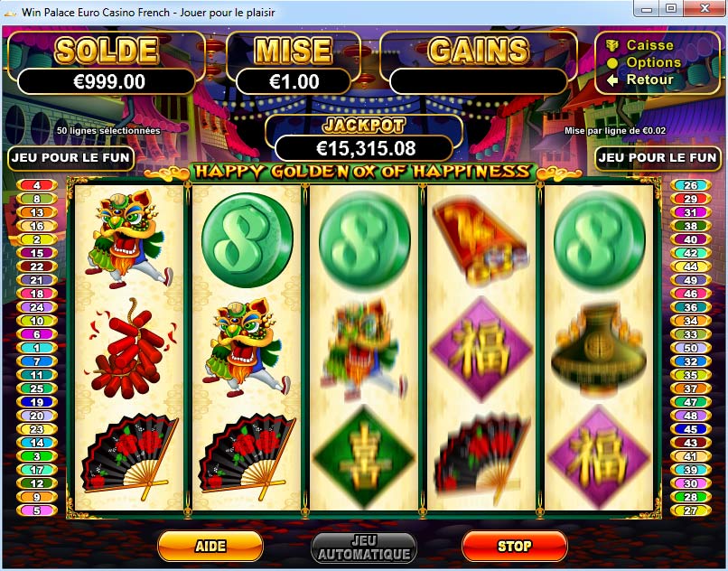Click the golden ox hat symbol
The height and width of the screenshot is (571, 728).
coord(599,349)
